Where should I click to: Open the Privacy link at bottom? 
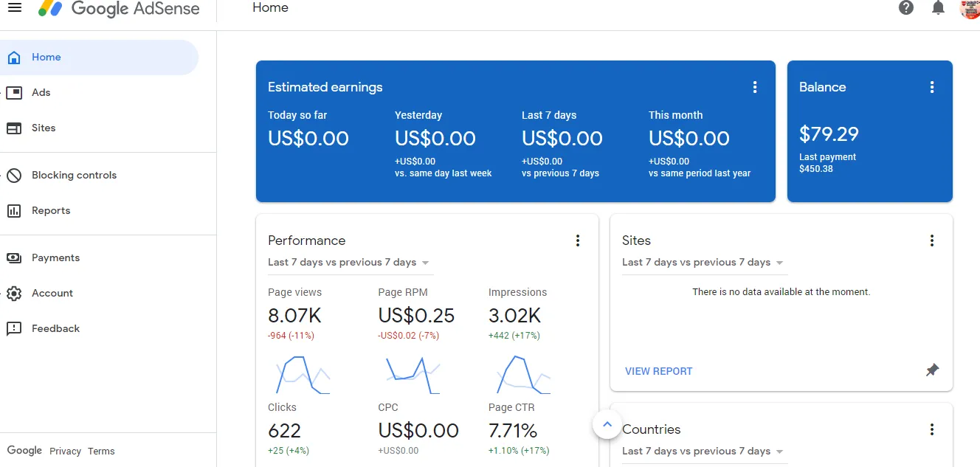click(65, 451)
